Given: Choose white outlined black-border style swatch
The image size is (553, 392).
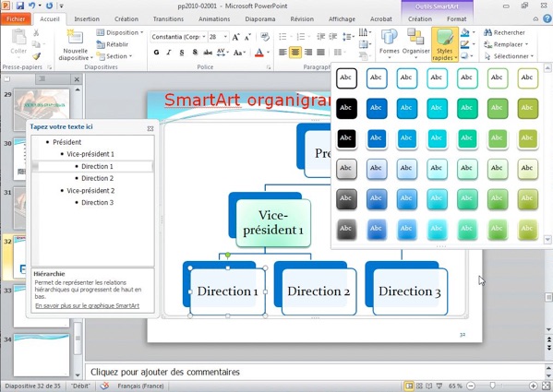Looking at the screenshot, I should pyautogui.click(x=346, y=77).
